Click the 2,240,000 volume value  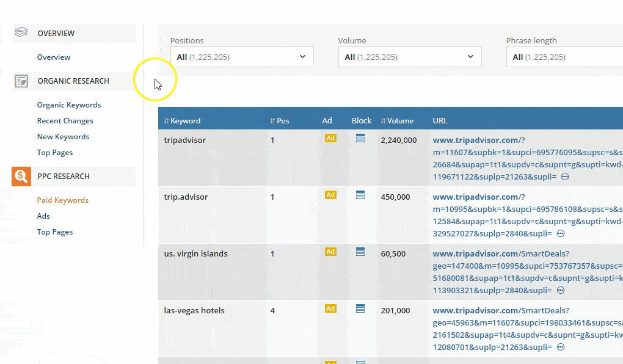[x=399, y=140]
